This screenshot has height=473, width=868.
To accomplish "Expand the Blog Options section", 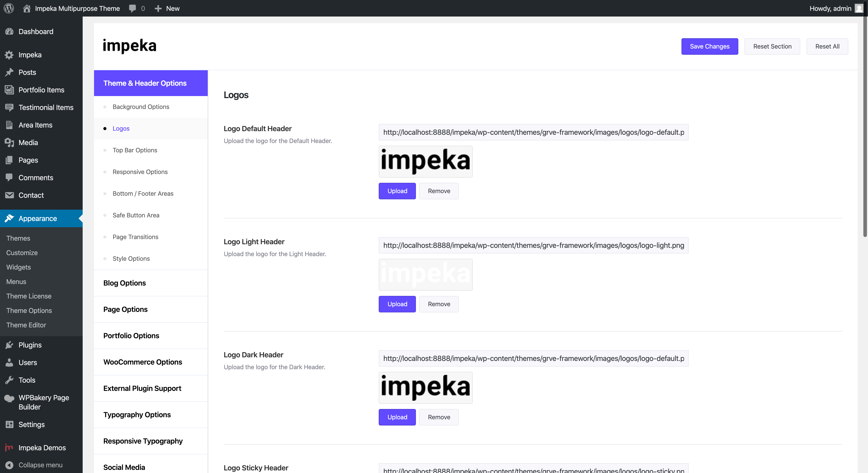I will click(125, 283).
